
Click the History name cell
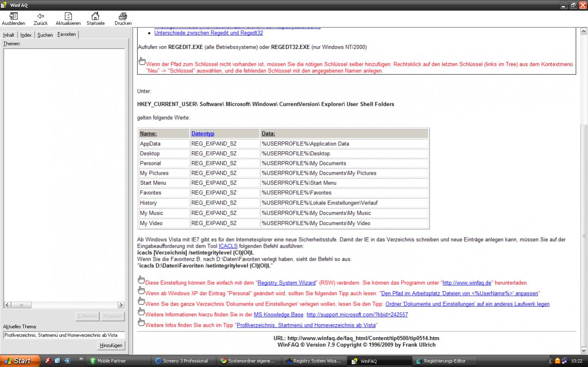(x=164, y=203)
